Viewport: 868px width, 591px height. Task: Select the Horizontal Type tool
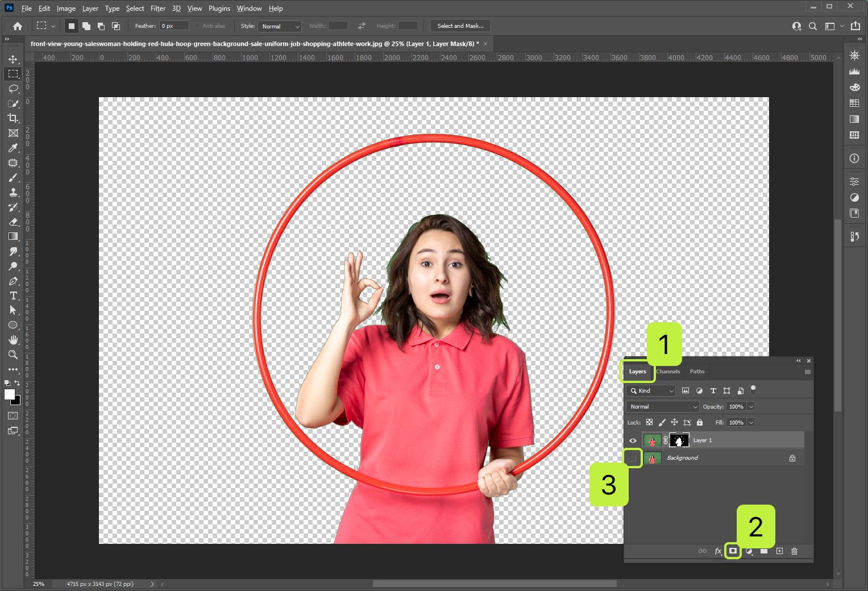(x=13, y=295)
